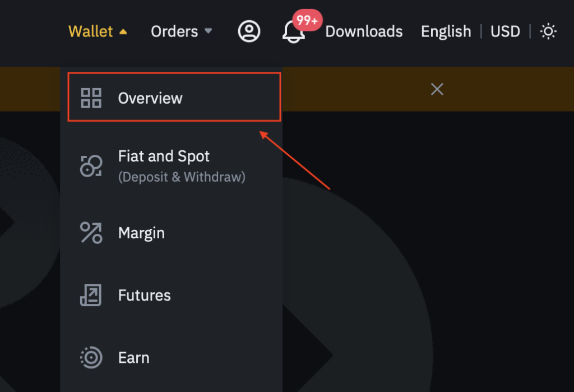Click the Margin percent icon
Screen dimensions: 574x392
pyautogui.click(x=91, y=233)
